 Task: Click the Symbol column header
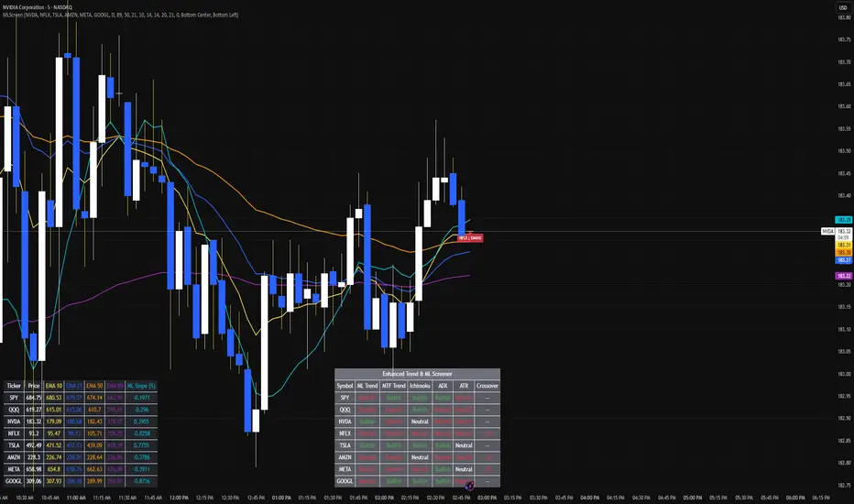345,386
